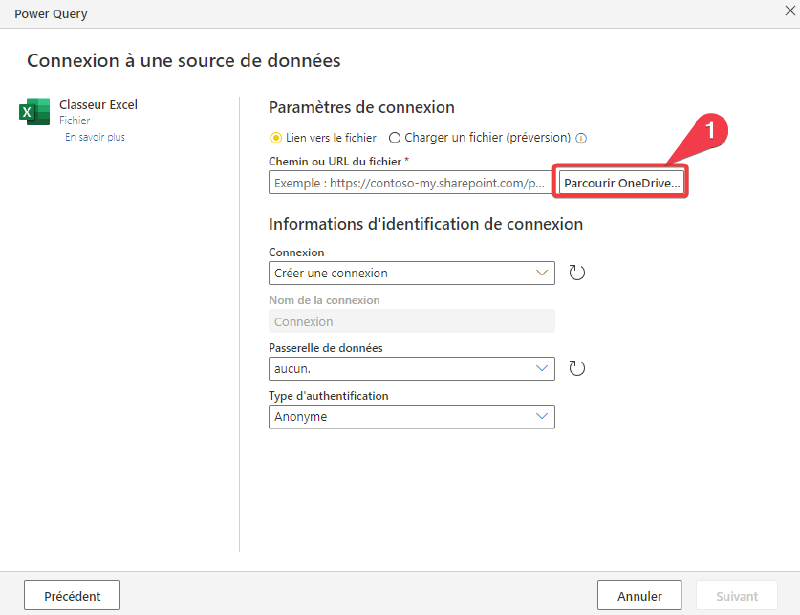Open the Connexion dropdown (Créer une connexion)

click(412, 273)
